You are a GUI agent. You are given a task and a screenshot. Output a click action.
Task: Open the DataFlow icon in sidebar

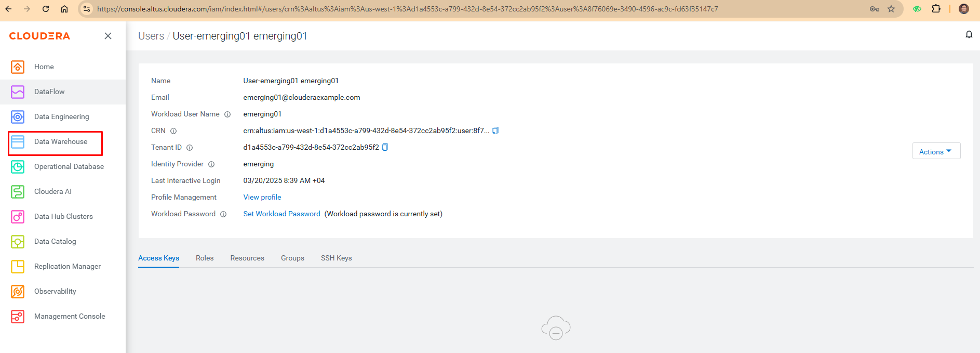(18, 92)
